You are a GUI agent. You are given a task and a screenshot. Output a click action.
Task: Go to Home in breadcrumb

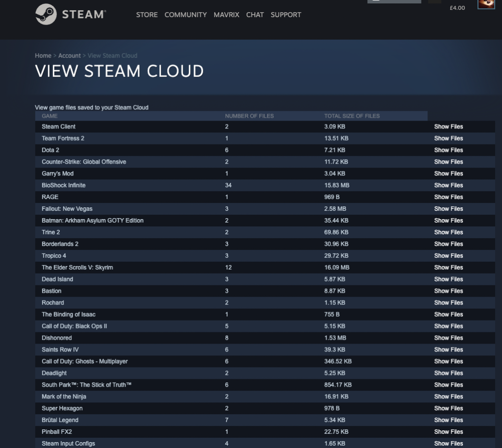point(43,56)
